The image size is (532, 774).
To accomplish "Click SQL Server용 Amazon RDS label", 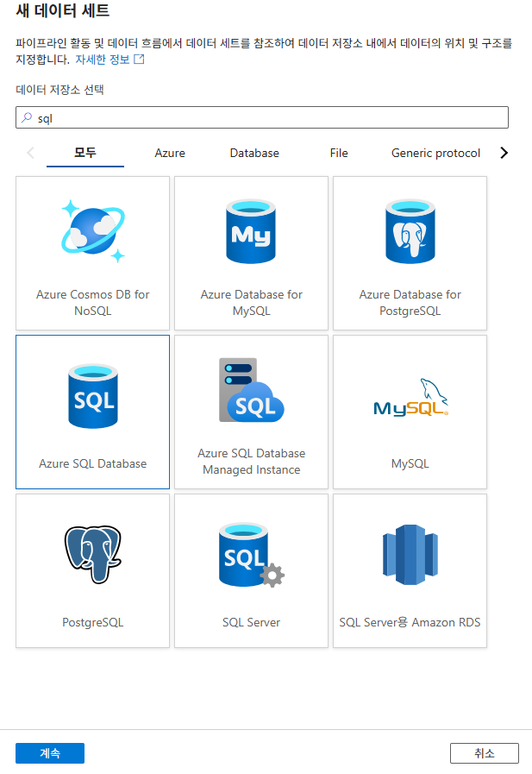I will pos(410,622).
